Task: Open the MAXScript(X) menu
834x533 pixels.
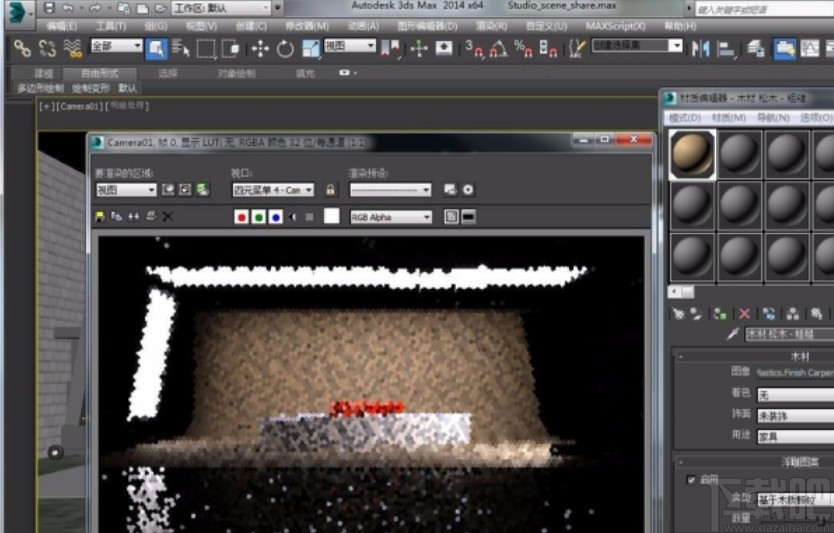Action: [615, 26]
